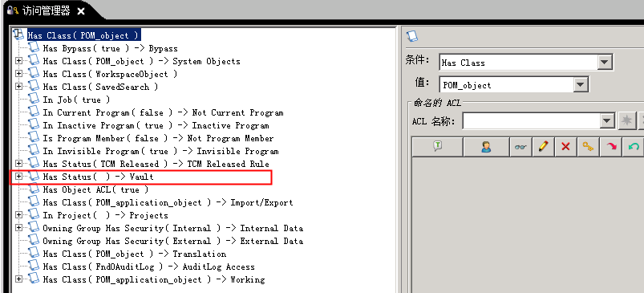Open the ACL 名称 dropdown arrow

coord(606,121)
